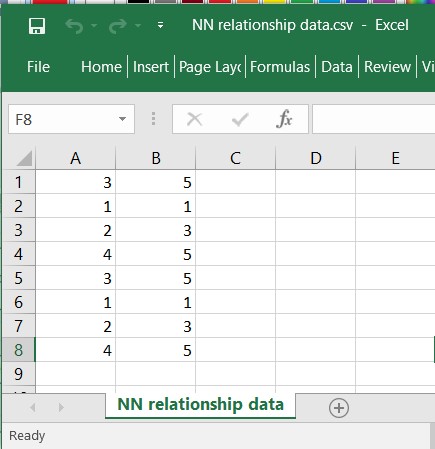This screenshot has height=449, width=435.
Task: Click cell B8 containing 5
Action: tap(156, 350)
